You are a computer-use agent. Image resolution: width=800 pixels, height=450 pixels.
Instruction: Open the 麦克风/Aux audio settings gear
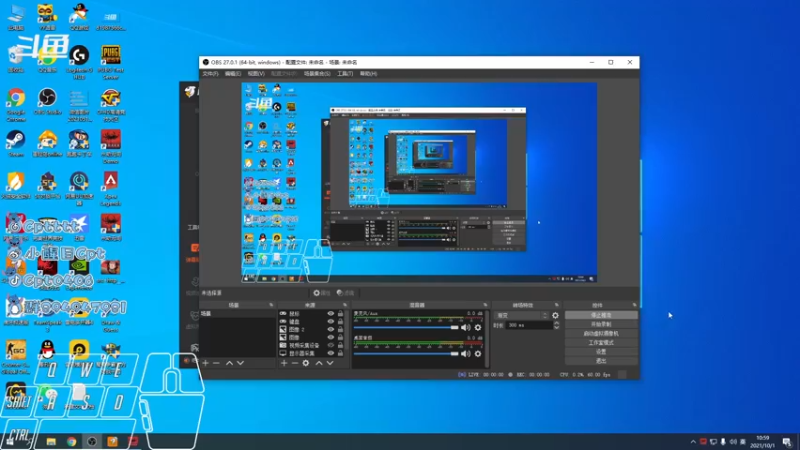[478, 328]
